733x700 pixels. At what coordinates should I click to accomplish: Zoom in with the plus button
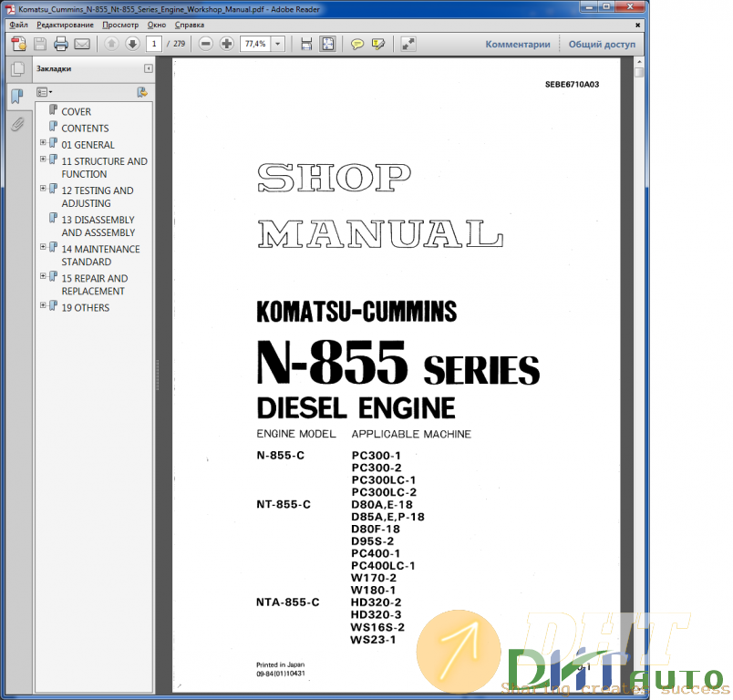click(227, 44)
